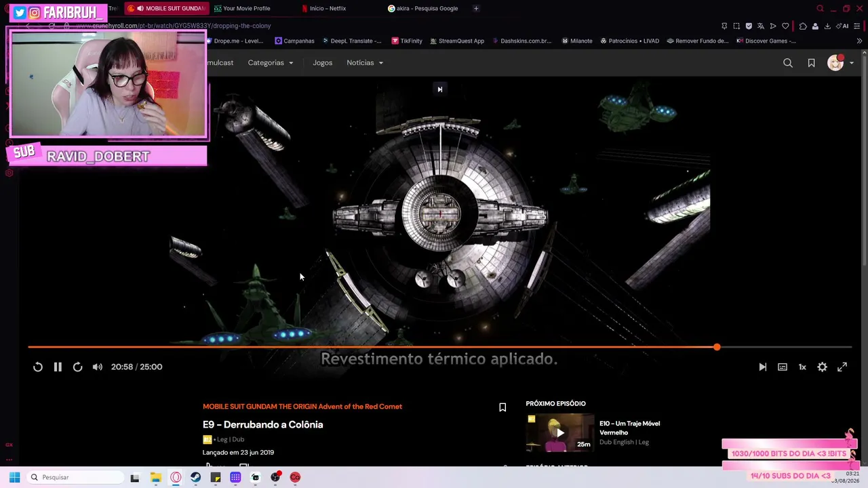Select the Mobile Suit Gundam browser tab
This screenshot has width=868, height=488.
[167, 8]
